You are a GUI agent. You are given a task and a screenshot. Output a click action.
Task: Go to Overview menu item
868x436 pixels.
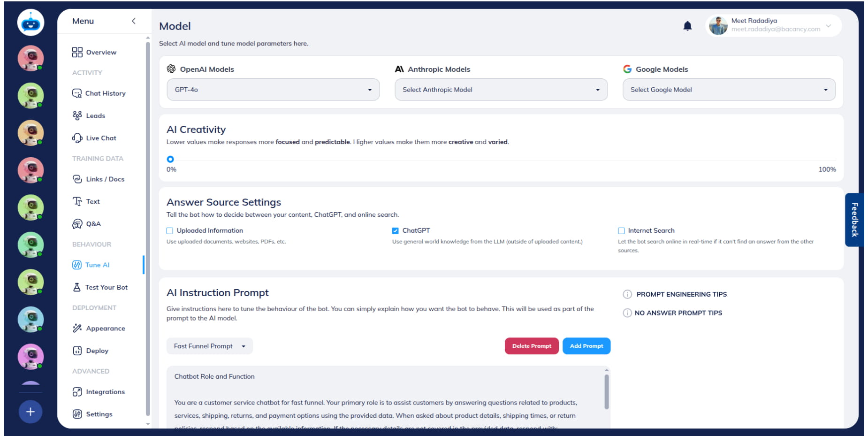pyautogui.click(x=101, y=52)
